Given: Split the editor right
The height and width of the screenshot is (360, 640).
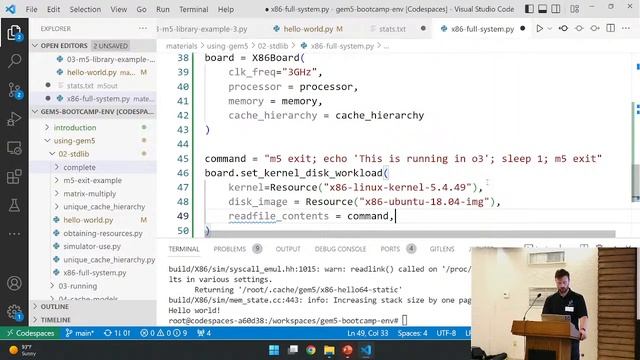Looking at the screenshot, I should [611, 29].
